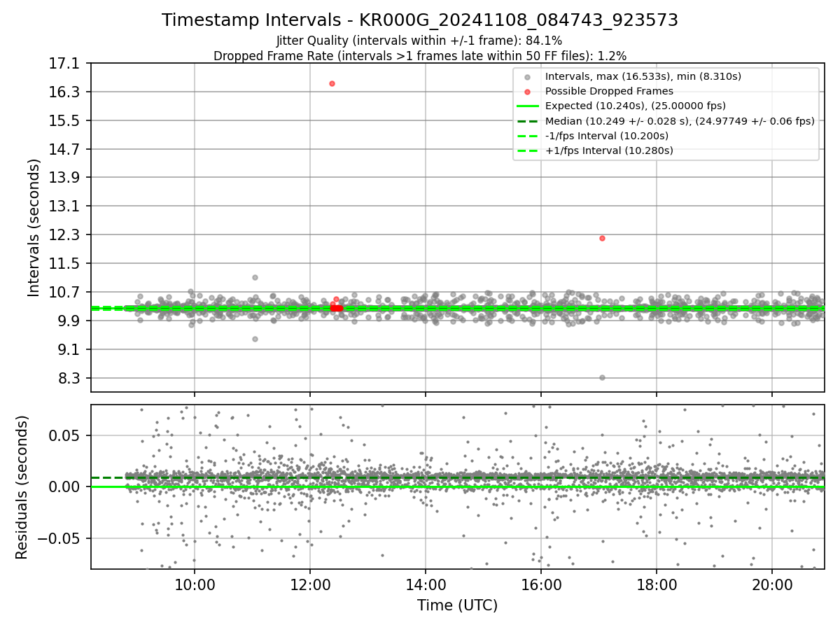This screenshot has height=630, width=840.
Task: Click the 9.9 y-axis tick label
Action: [70, 321]
